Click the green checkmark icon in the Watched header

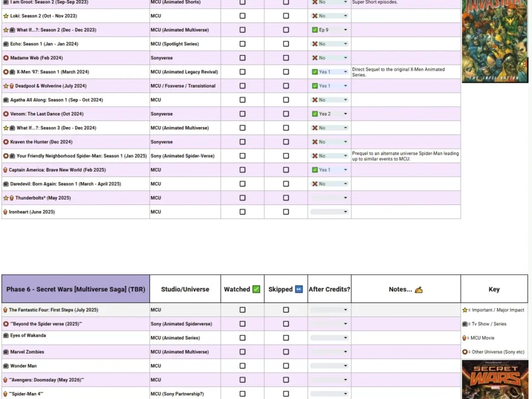[x=257, y=289]
